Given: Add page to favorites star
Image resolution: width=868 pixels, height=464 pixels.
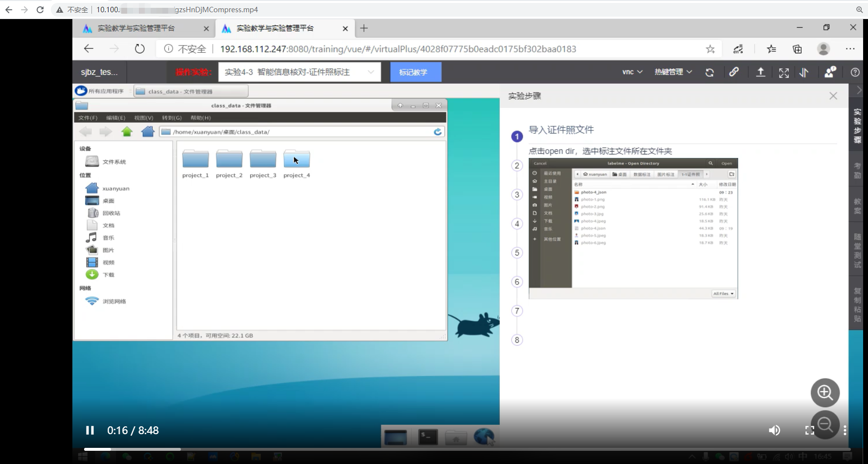Looking at the screenshot, I should (x=710, y=49).
